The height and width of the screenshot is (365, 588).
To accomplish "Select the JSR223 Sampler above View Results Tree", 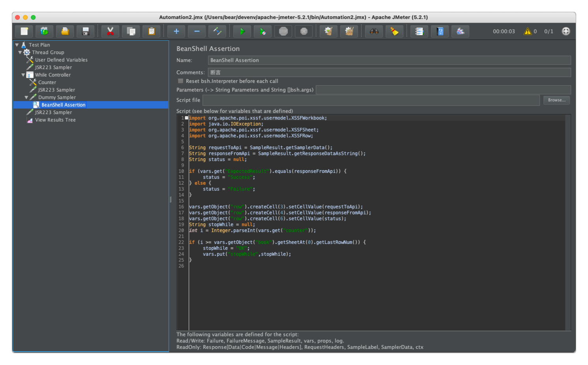I will 53,112.
